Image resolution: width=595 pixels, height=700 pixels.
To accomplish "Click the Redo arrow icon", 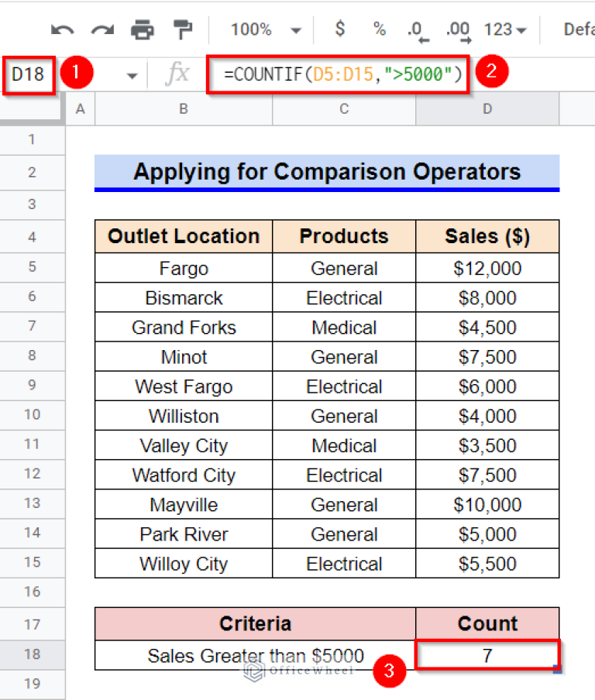I will pyautogui.click(x=102, y=30).
